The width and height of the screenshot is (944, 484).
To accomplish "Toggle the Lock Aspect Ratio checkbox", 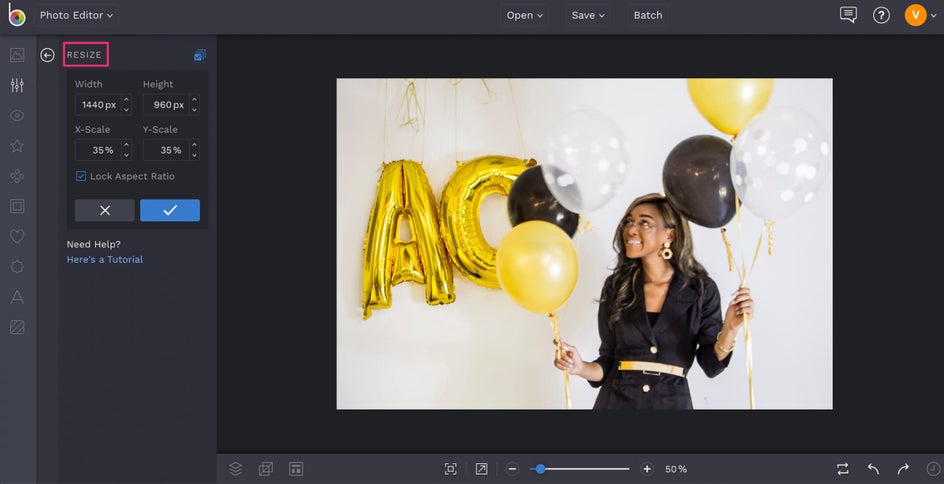I will 81,176.
